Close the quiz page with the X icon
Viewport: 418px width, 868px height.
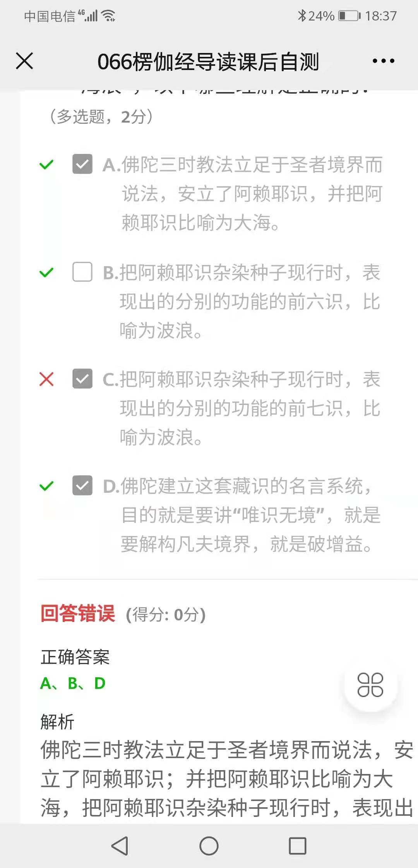[x=24, y=61]
